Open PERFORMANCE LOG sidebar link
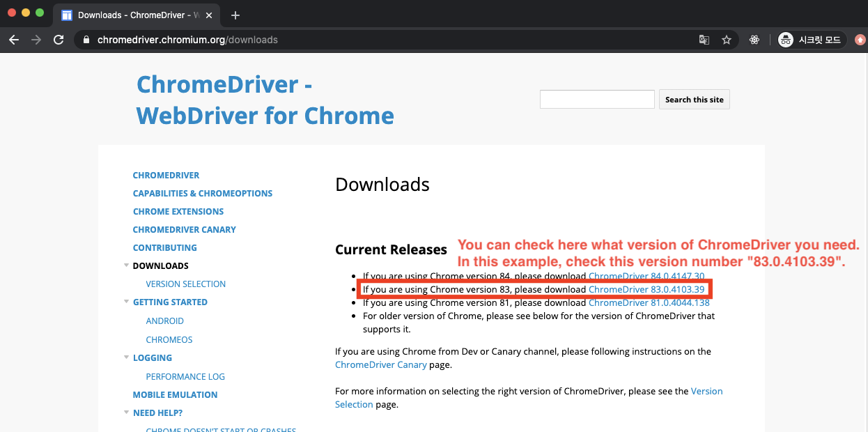Image resolution: width=868 pixels, height=432 pixels. (185, 376)
